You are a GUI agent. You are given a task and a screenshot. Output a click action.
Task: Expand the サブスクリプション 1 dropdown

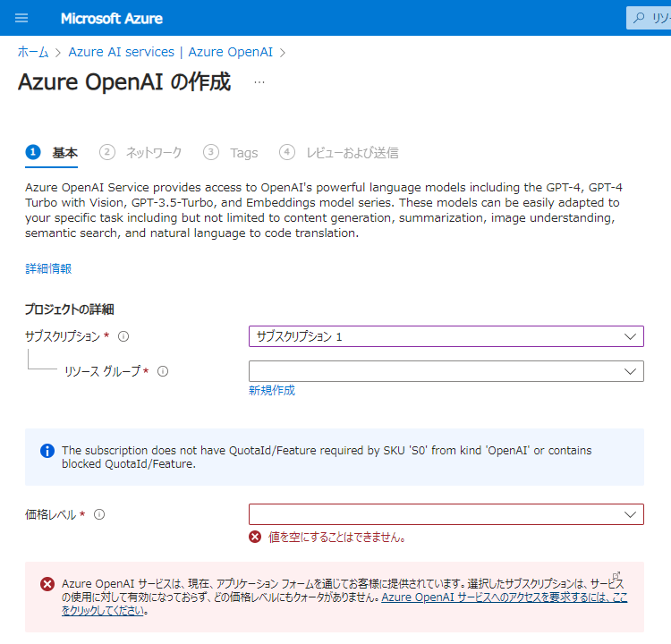(446, 336)
